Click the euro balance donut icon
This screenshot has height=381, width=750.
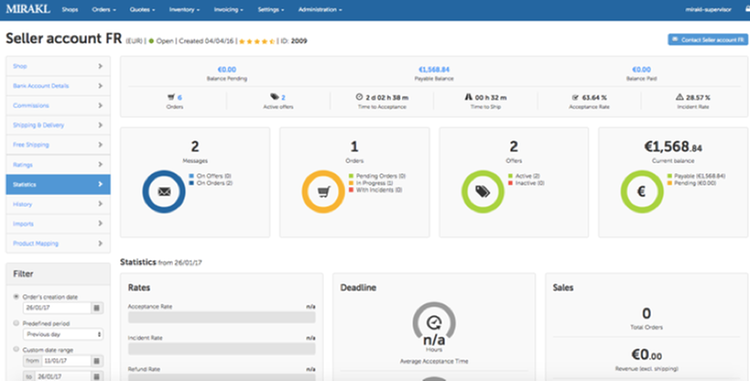pos(642,192)
